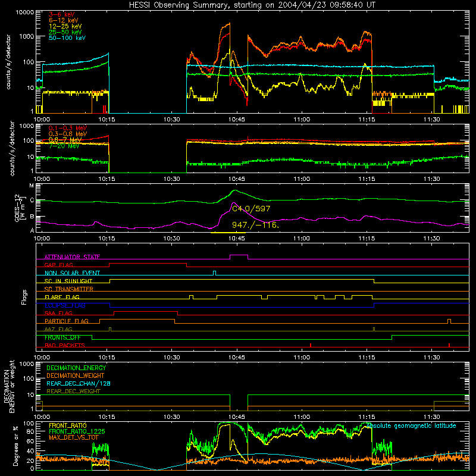Select the 12-25 keV legend label

(65, 26)
